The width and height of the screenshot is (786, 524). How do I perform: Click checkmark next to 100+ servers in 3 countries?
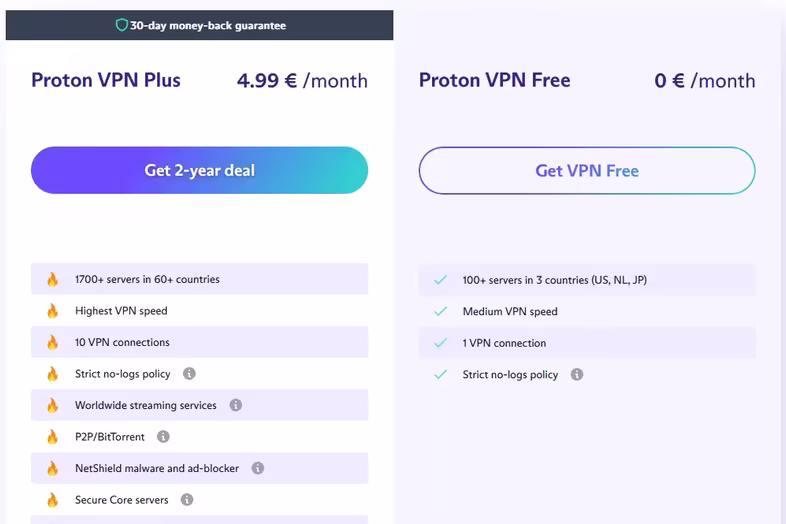pyautogui.click(x=441, y=280)
